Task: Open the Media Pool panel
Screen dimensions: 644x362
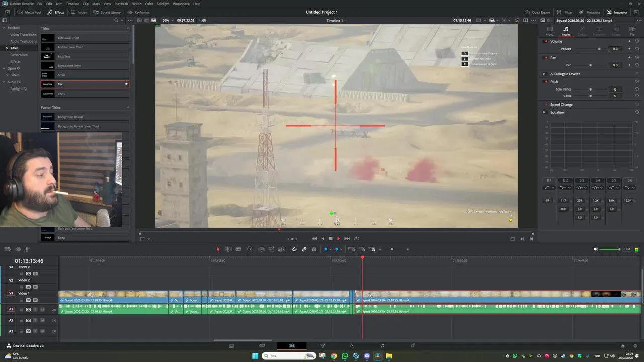Action: click(x=29, y=12)
